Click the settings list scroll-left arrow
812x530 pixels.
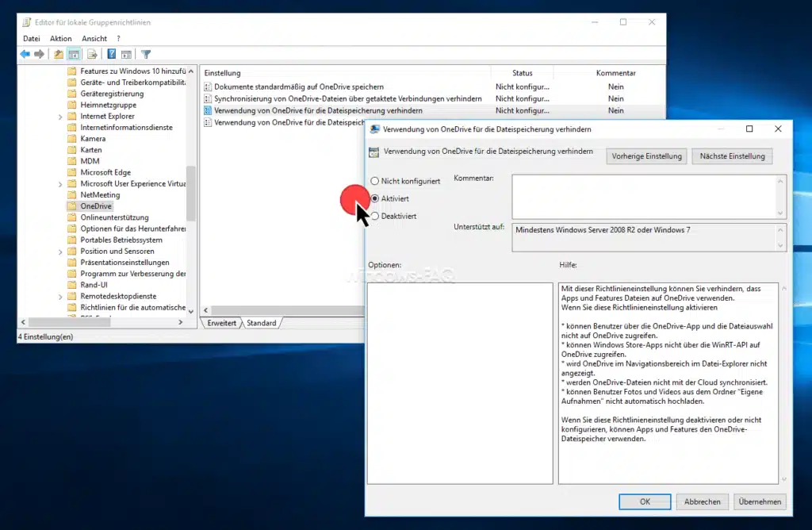(206, 310)
